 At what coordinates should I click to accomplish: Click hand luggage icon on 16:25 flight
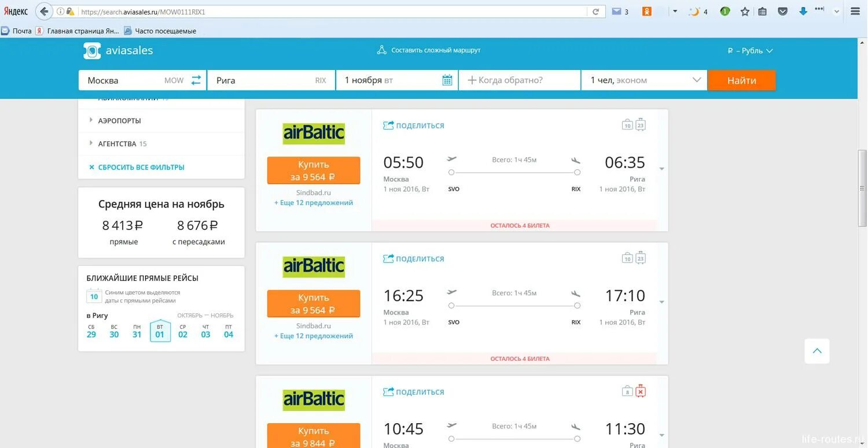[x=627, y=258]
